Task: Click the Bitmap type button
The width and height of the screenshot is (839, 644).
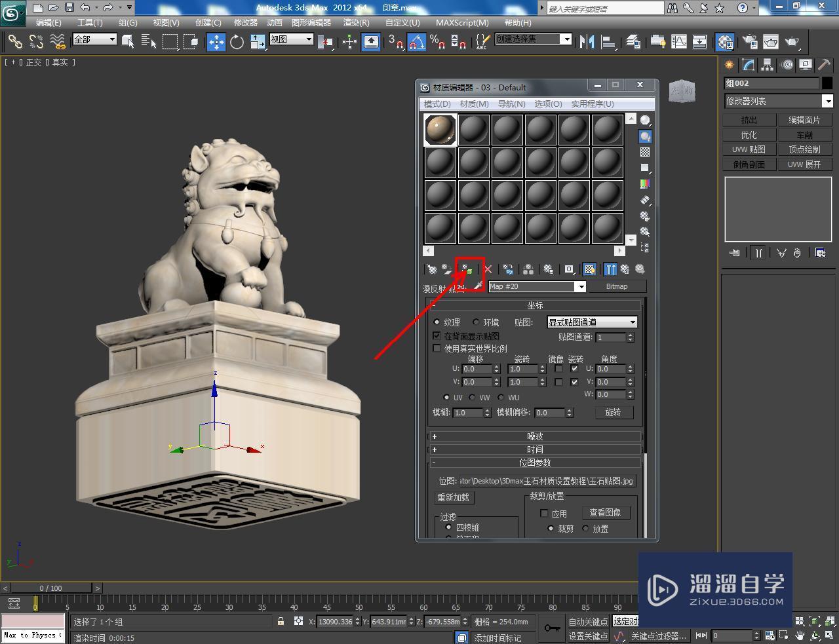Action: pyautogui.click(x=617, y=286)
